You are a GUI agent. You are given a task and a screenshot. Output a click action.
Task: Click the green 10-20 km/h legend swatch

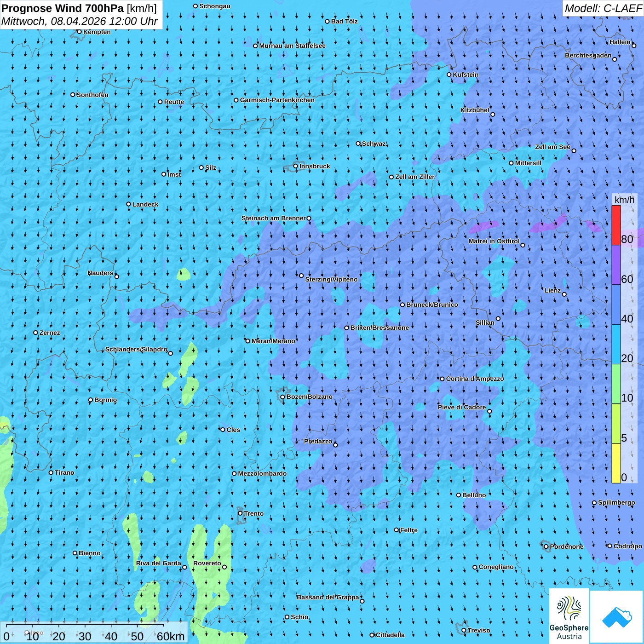click(x=616, y=384)
